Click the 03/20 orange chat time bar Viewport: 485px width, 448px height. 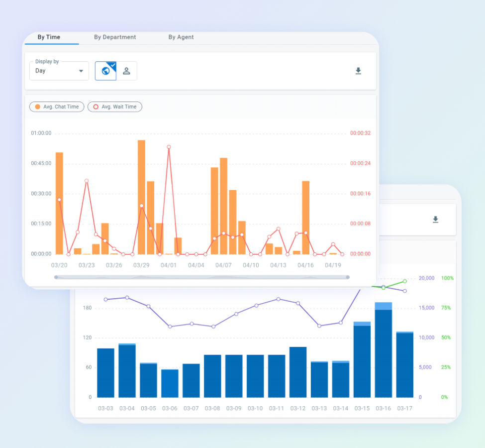[59, 204]
